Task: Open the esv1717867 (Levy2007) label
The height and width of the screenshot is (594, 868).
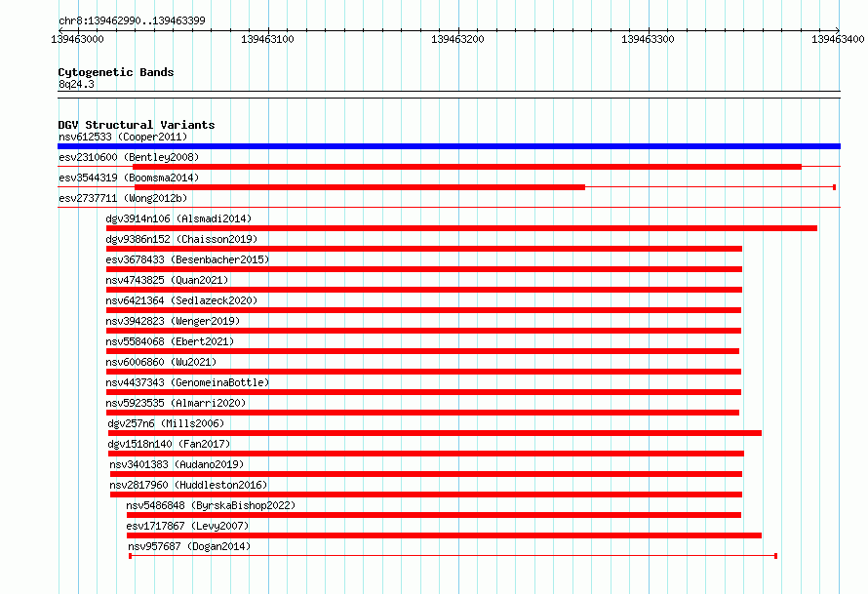Action: [x=187, y=526]
